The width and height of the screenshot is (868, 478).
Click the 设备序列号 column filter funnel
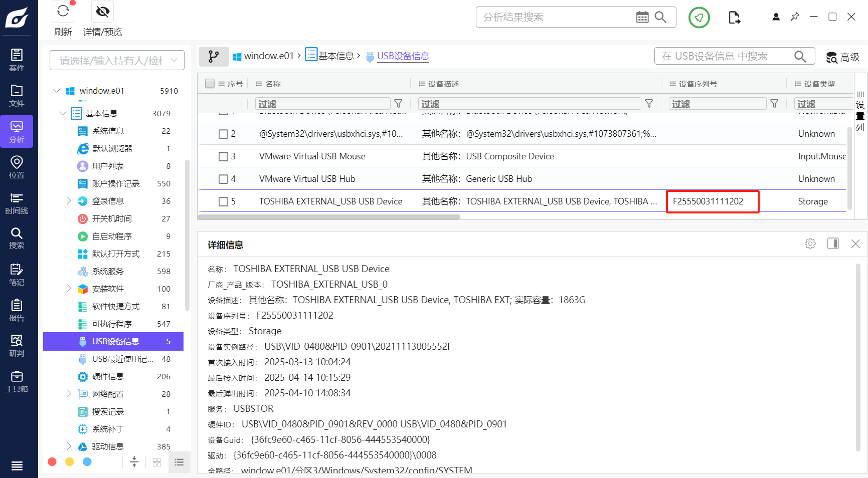(774, 103)
